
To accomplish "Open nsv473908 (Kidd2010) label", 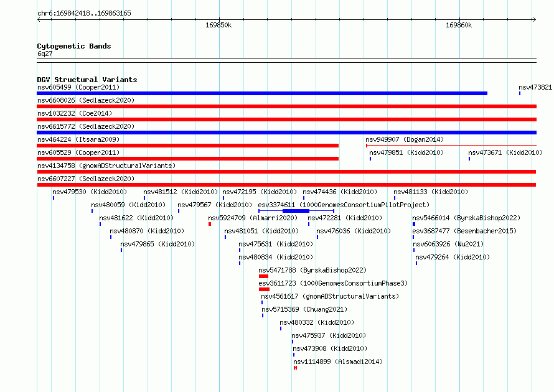I will 330,348.
